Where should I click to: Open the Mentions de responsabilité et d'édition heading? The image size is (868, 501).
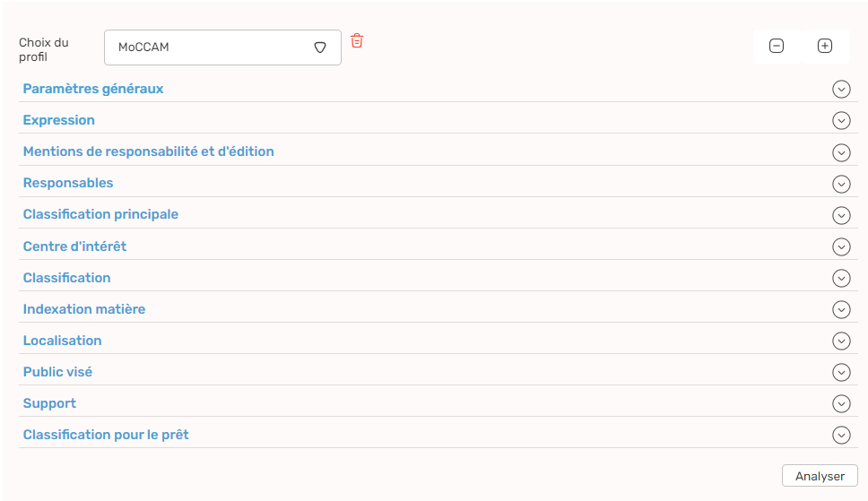148,151
